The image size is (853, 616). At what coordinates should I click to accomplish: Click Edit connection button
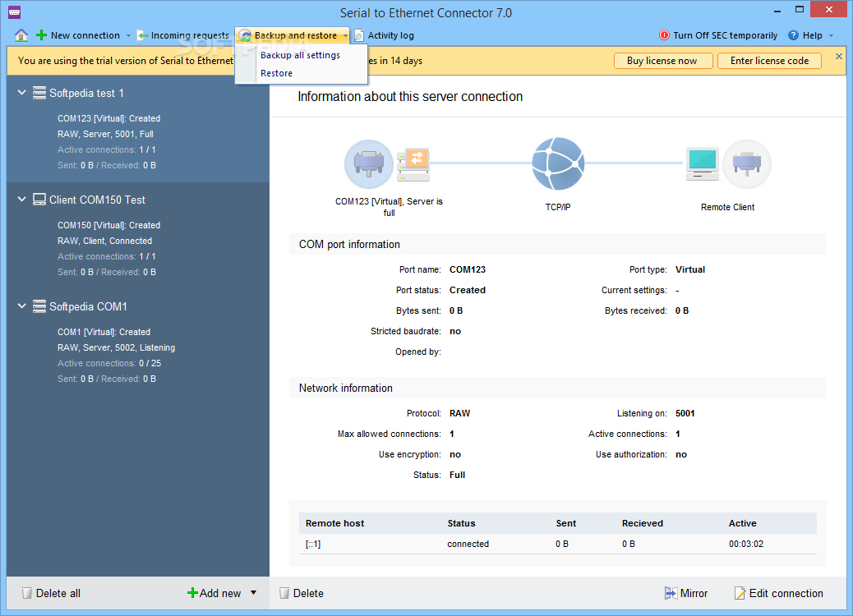click(778, 593)
